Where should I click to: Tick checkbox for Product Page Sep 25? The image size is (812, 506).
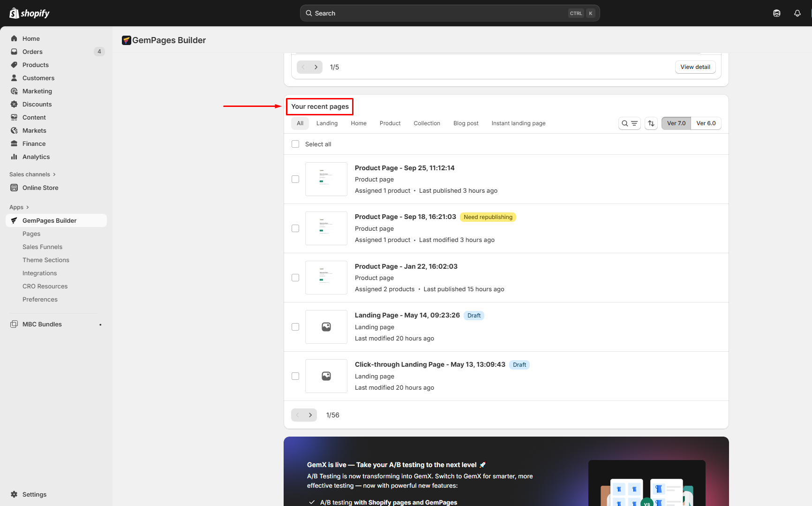point(295,179)
